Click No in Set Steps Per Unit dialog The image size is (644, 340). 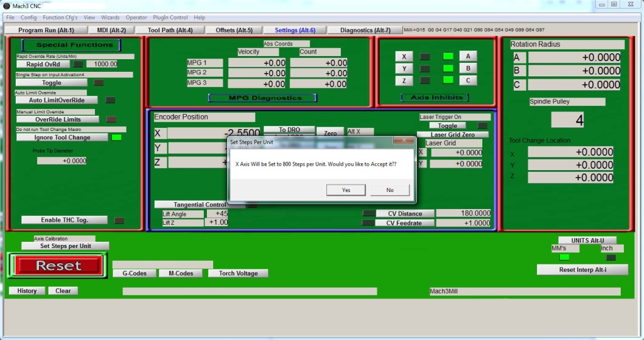coord(390,190)
